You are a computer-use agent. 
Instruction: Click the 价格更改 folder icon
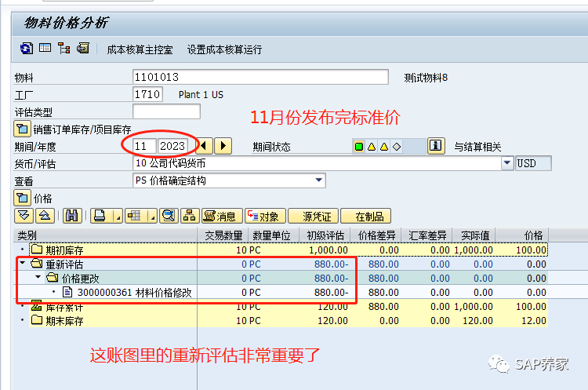coord(53,278)
